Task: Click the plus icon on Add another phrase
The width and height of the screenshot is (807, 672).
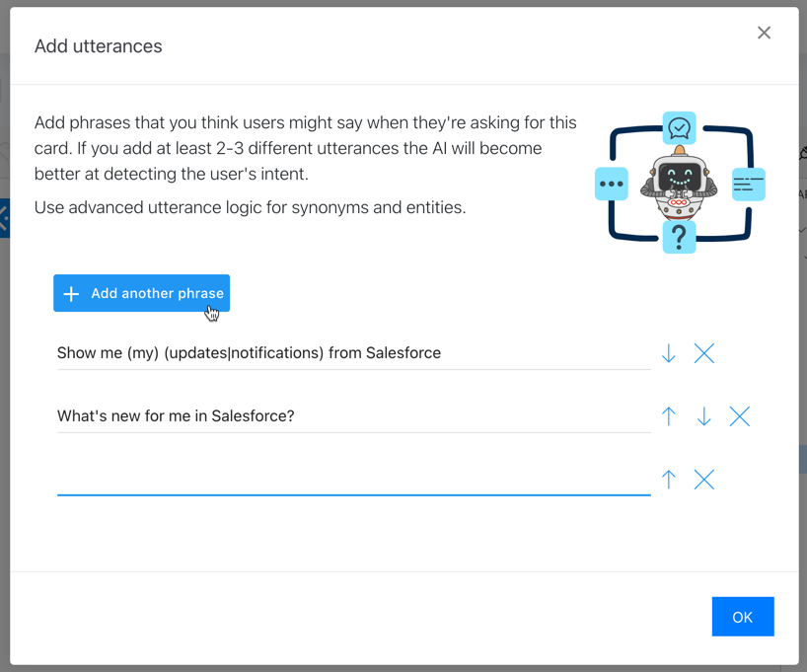Action: tap(71, 294)
